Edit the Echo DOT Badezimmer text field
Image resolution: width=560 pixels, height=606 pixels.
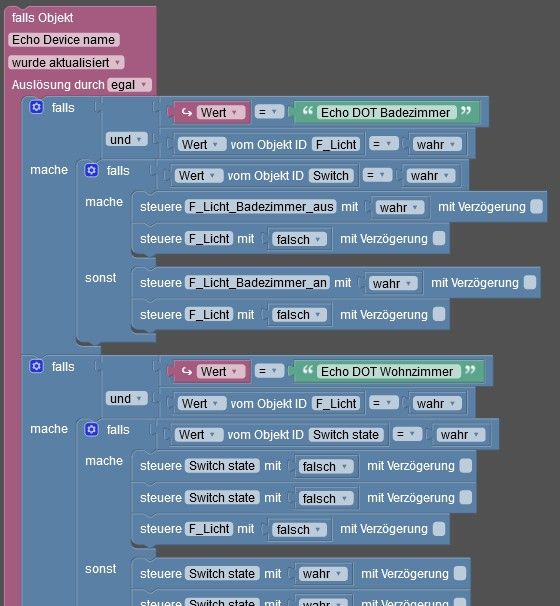[x=386, y=112]
